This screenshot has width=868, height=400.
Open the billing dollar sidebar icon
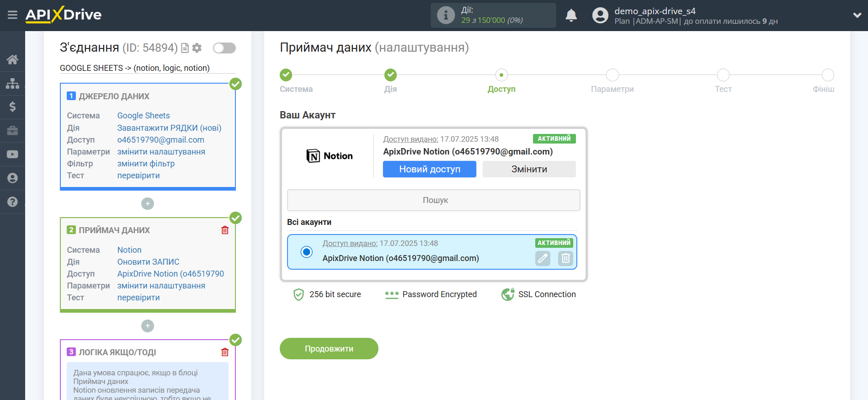[x=12, y=107]
